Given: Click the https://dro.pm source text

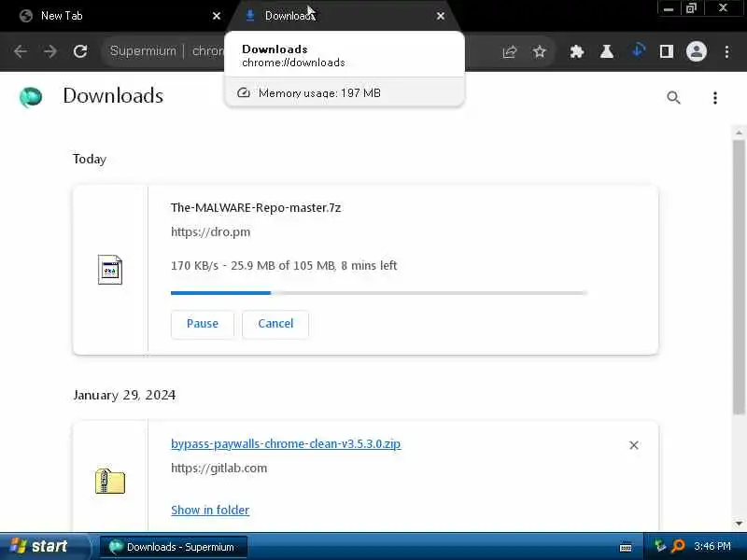Looking at the screenshot, I should point(211,231).
